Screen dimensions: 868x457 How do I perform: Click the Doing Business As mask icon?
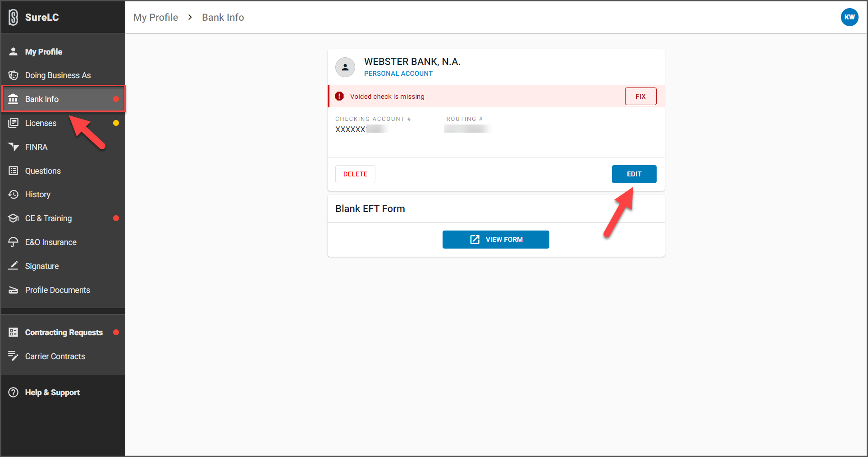pos(14,75)
